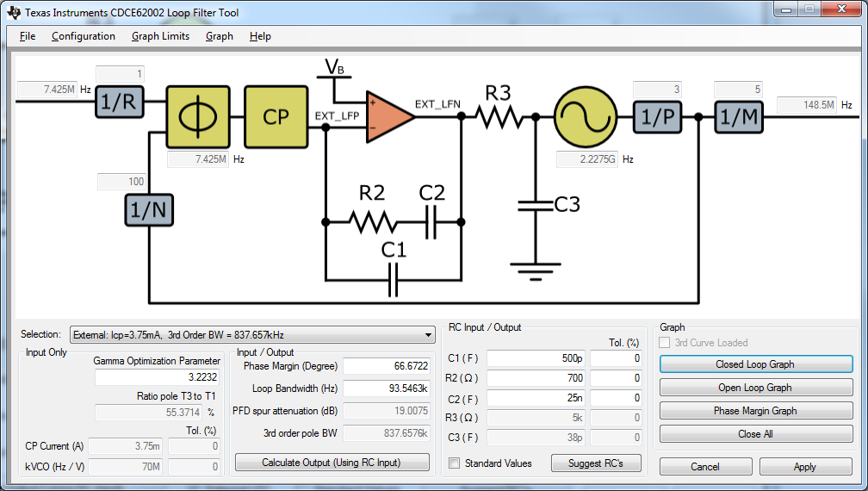Open the Help menu

click(x=260, y=36)
